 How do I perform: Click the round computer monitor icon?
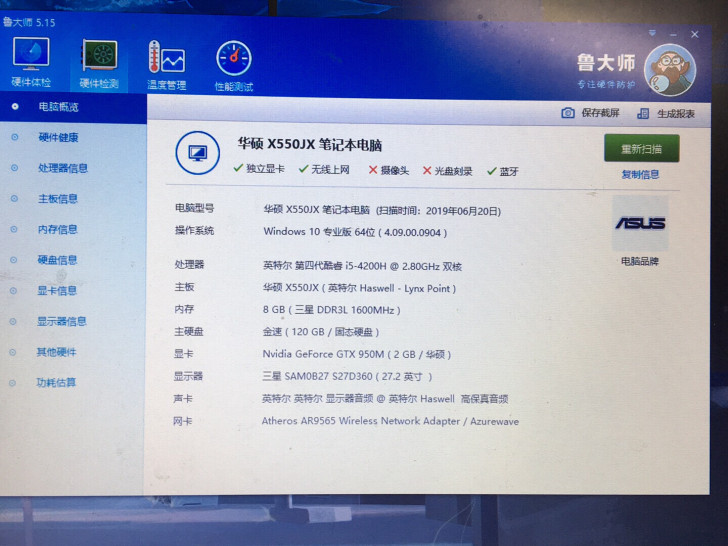[x=198, y=153]
